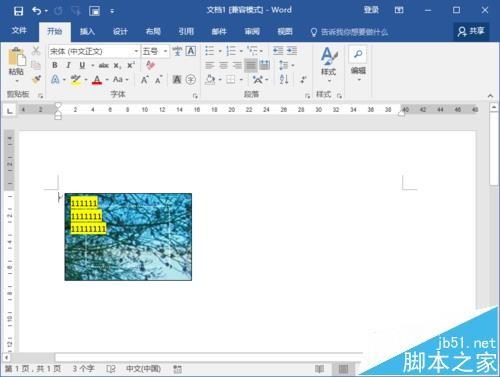Toggle subscript formatting
This screenshot has width=500, height=377.
coord(117,66)
